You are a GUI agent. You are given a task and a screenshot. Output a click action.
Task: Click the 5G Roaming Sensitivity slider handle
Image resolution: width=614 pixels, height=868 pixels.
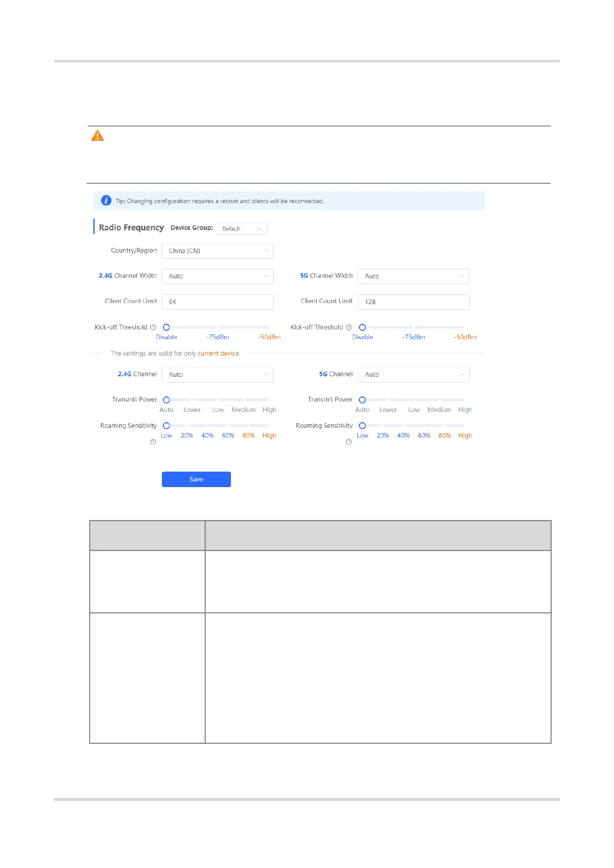coord(362,426)
